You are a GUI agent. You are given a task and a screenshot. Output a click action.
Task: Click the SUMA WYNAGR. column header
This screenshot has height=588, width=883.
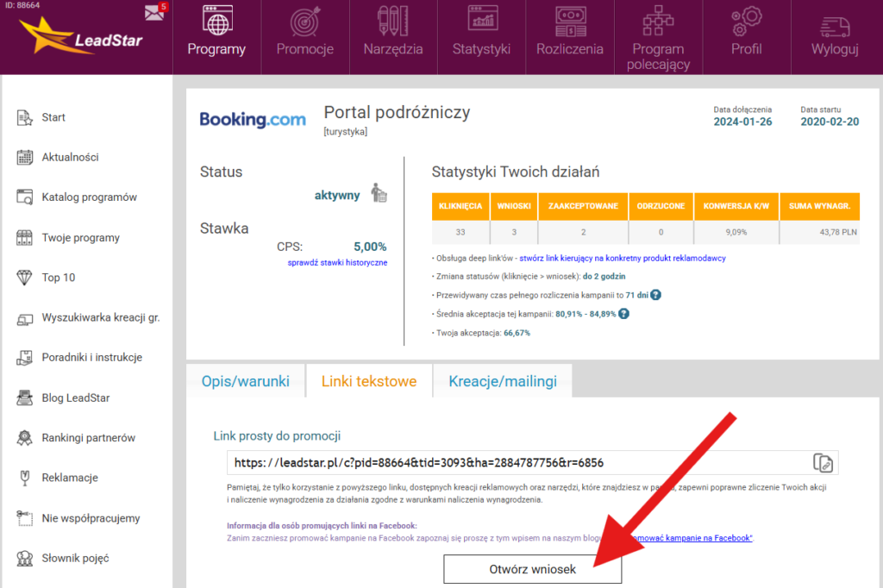coord(819,206)
